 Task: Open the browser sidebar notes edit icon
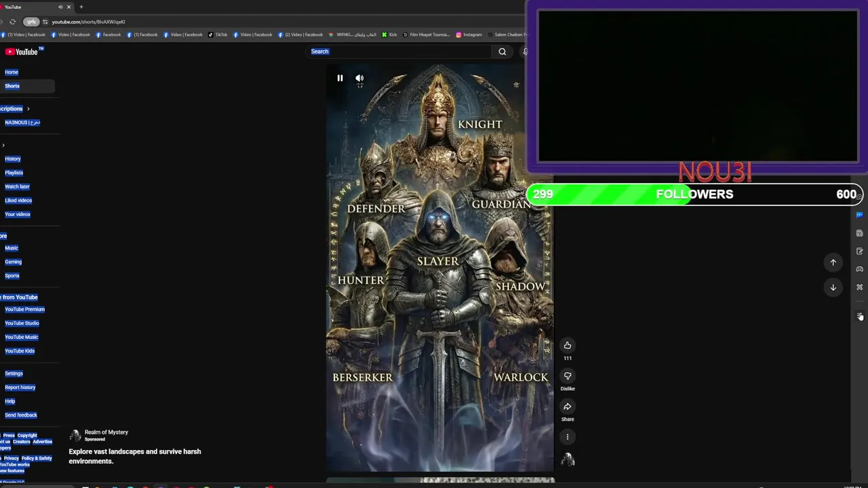pyautogui.click(x=859, y=251)
